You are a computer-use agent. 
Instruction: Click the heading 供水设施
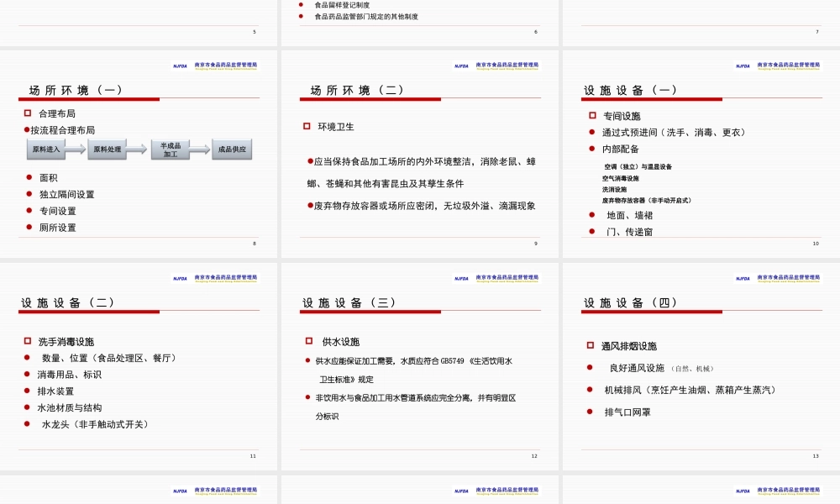[x=341, y=342]
